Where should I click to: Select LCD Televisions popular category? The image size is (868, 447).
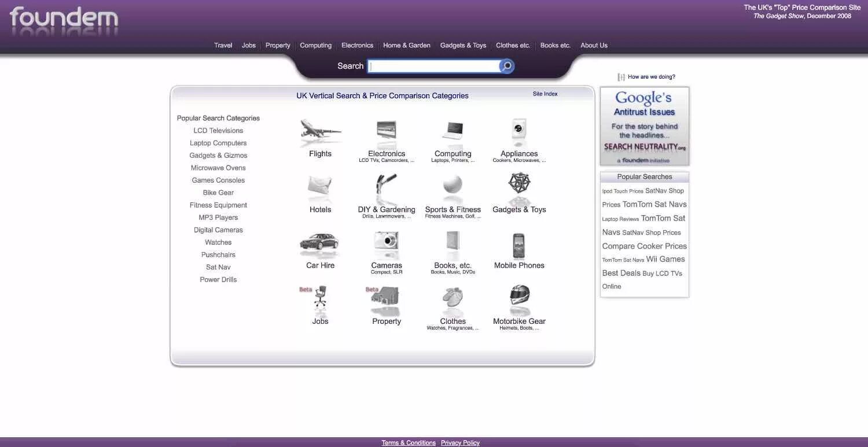pos(218,131)
